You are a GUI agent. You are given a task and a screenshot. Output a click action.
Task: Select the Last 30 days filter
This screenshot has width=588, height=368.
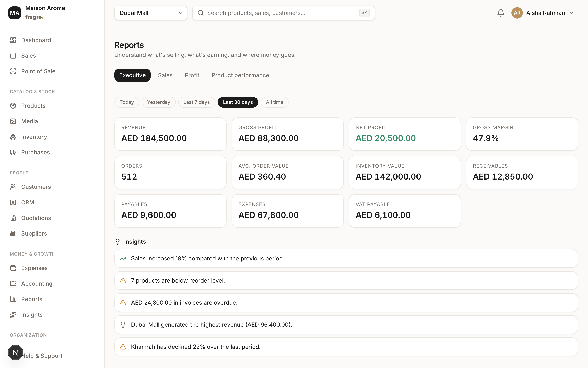click(238, 102)
